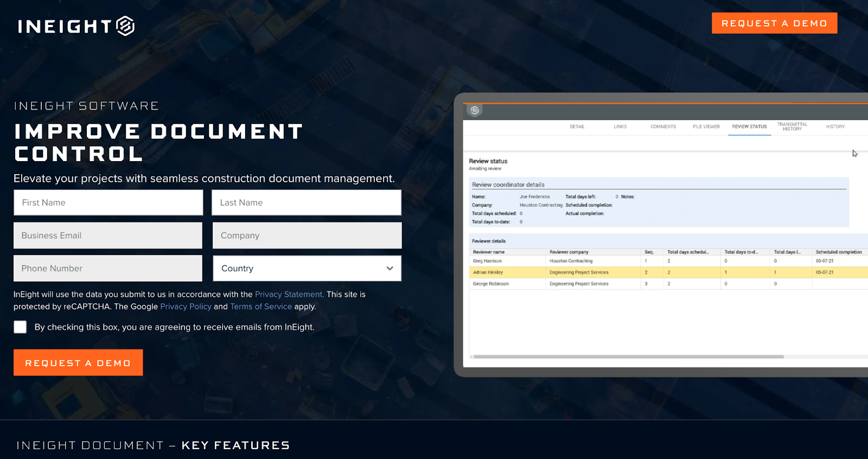Select the Phone Number field
The height and width of the screenshot is (459, 868).
[x=108, y=268]
